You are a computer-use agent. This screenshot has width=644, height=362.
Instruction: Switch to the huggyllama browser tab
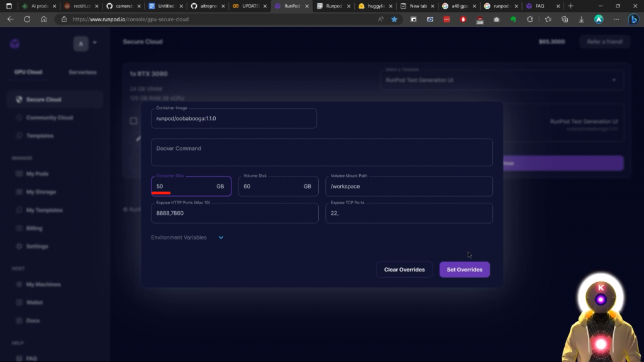(x=375, y=6)
